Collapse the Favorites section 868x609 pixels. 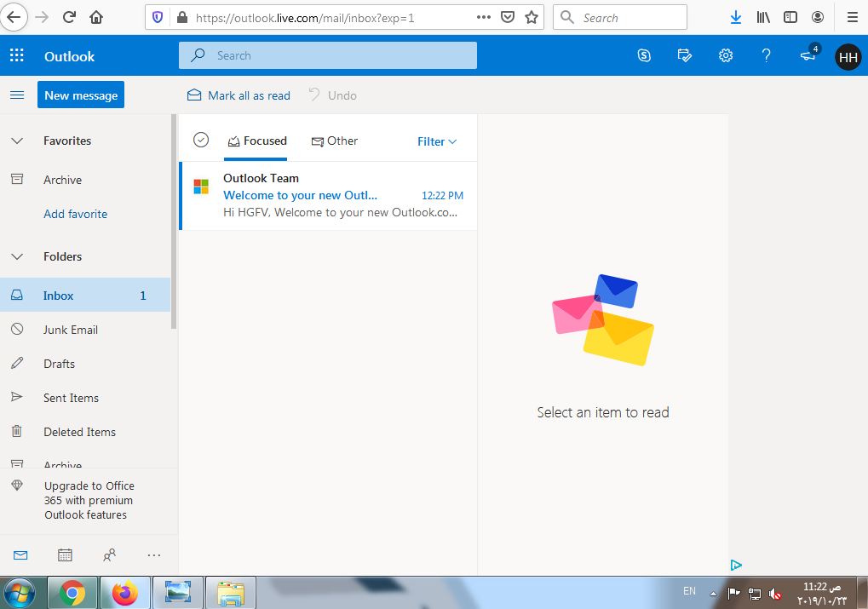tap(17, 141)
